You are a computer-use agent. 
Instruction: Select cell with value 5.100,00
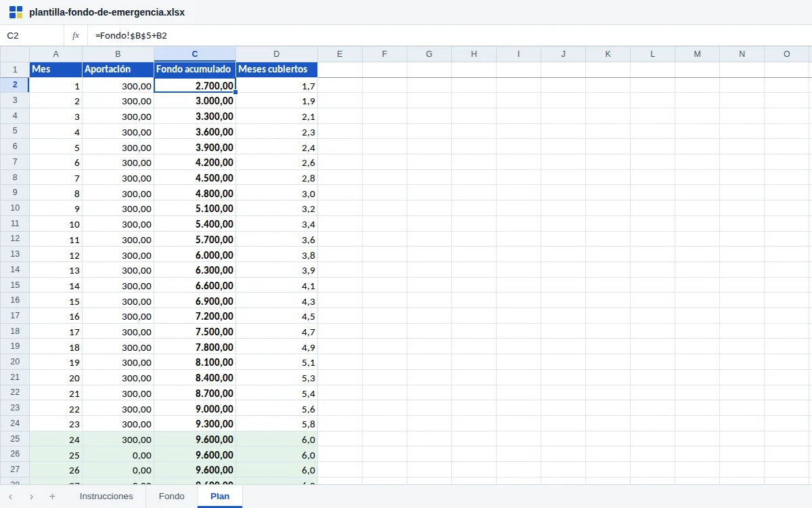(195, 209)
